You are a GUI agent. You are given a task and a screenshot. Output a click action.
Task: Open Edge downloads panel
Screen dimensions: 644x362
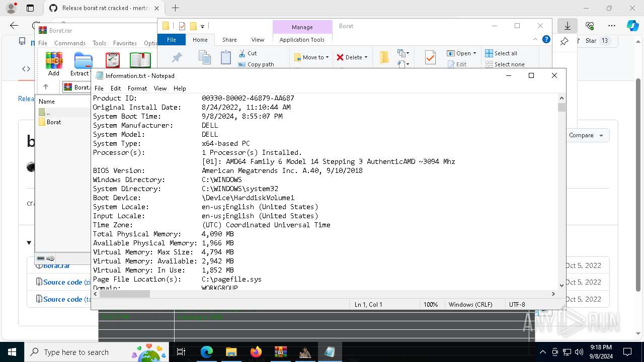[568, 26]
